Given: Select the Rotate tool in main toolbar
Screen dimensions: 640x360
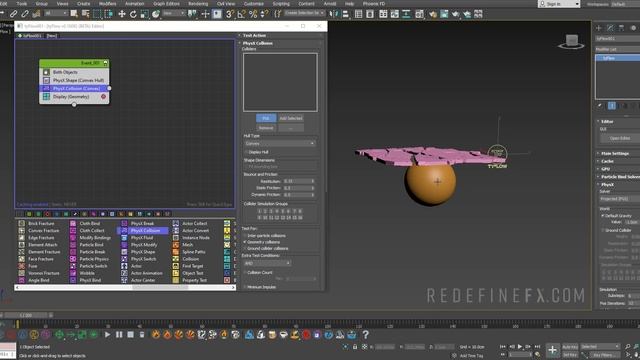Looking at the screenshot, I should click(x=133, y=14).
